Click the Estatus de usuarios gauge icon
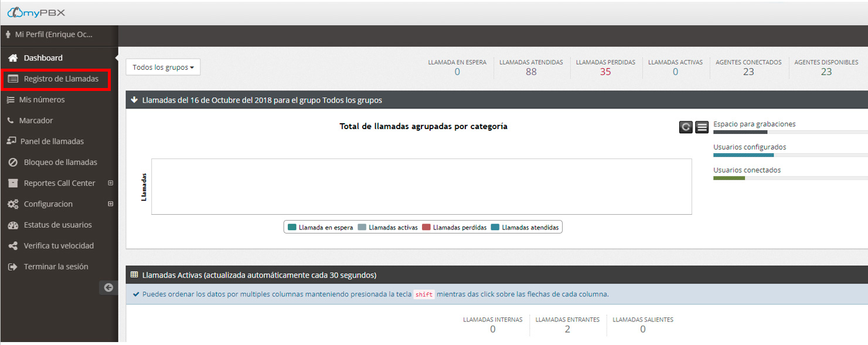 point(13,225)
